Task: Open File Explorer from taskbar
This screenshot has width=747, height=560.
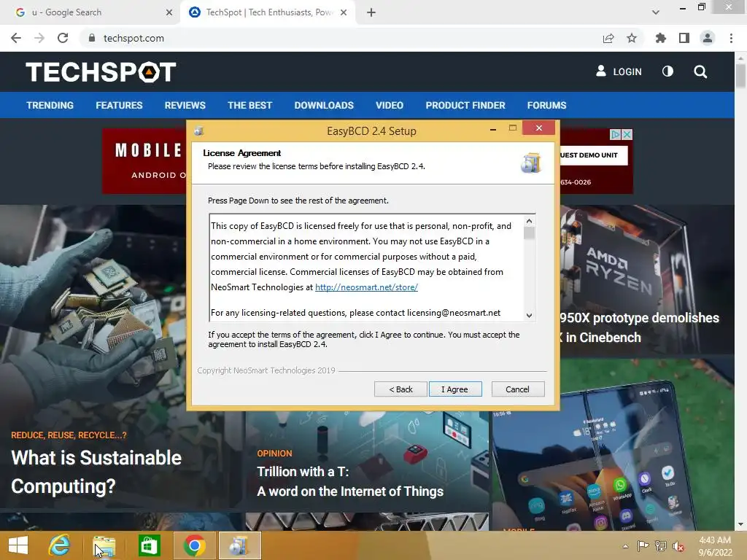Action: tap(104, 545)
